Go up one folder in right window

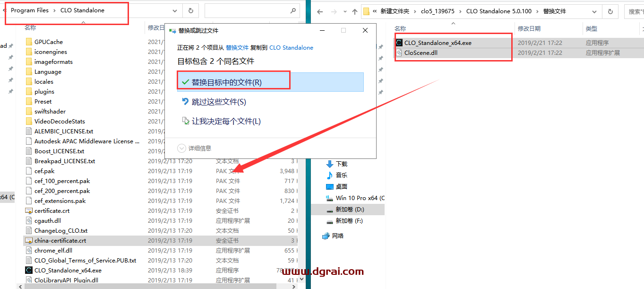click(355, 11)
